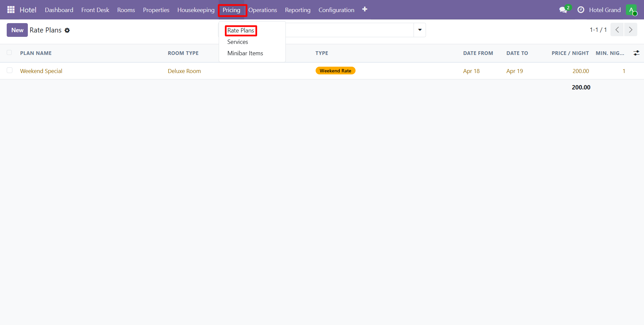Viewport: 644px width, 325px height.
Task: Open the conversations chat messages icon
Action: pos(563,10)
